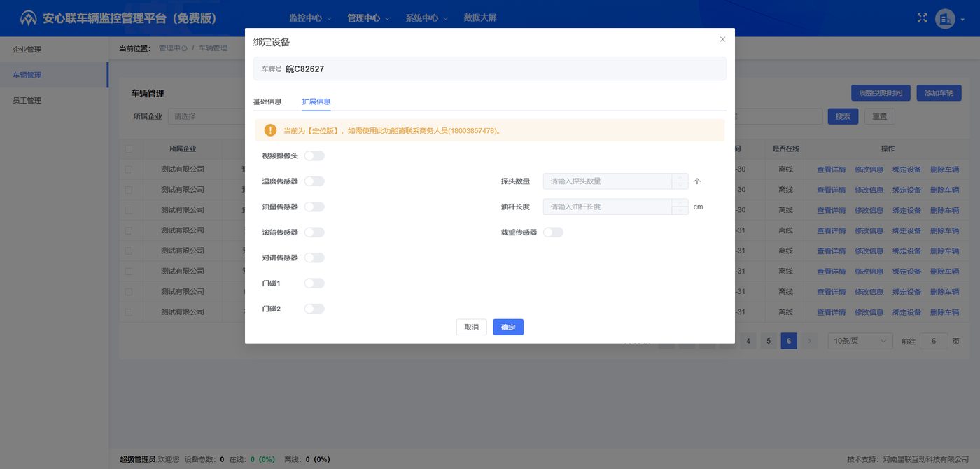Click the fullscreen icon in header
Screen dimensions: 980x469
pyautogui.click(x=922, y=18)
